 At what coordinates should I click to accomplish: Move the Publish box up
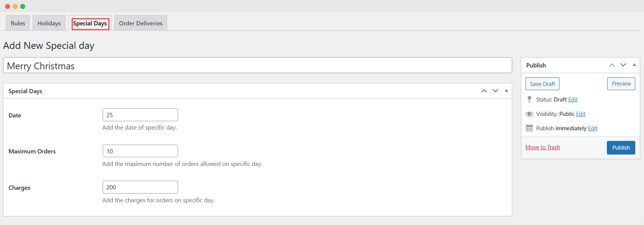pyautogui.click(x=612, y=65)
